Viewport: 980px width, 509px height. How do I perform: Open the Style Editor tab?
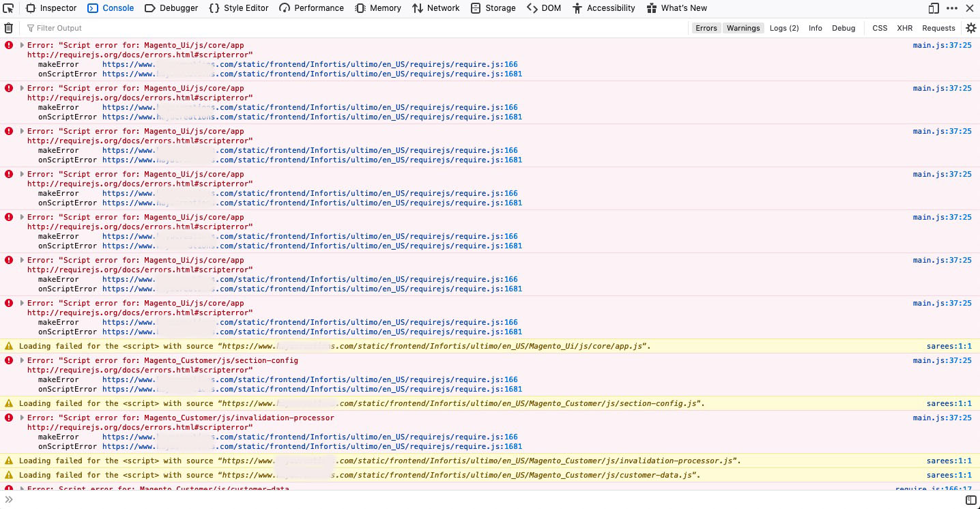pyautogui.click(x=239, y=8)
